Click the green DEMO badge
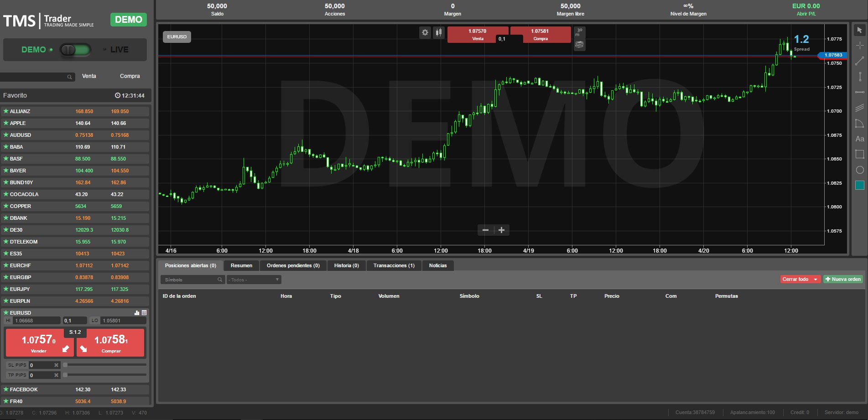This screenshot has width=868, height=420. 129,20
